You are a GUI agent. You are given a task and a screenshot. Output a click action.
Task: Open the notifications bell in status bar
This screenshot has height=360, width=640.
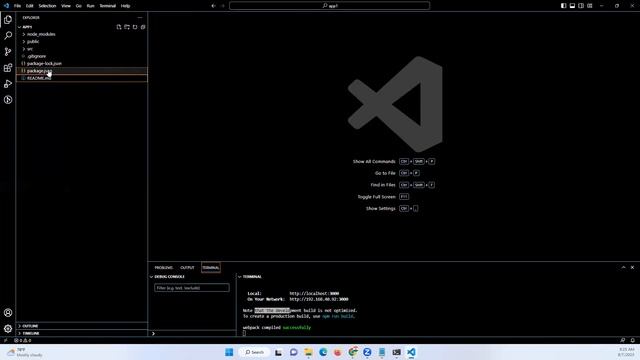pos(633,340)
